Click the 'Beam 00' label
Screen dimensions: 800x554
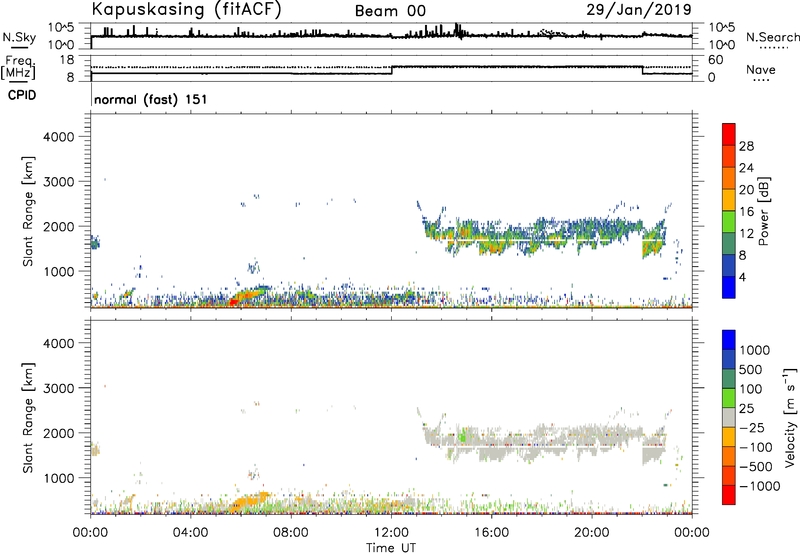pyautogui.click(x=390, y=11)
